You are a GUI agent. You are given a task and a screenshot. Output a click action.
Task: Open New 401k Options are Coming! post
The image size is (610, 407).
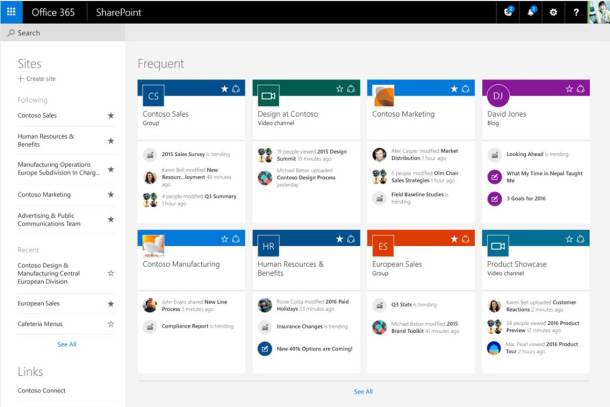(x=314, y=349)
